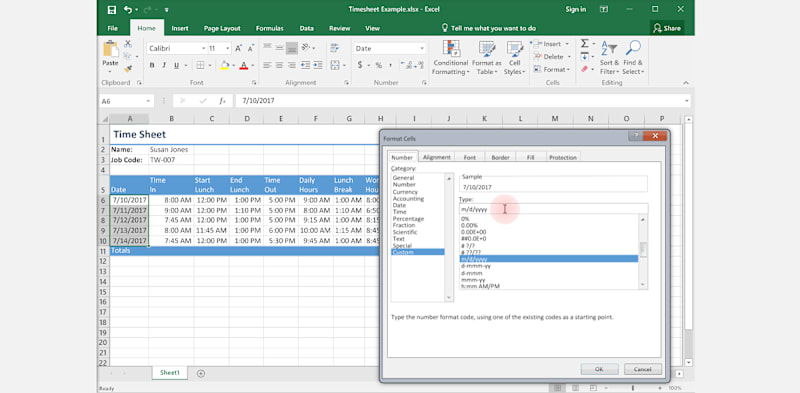This screenshot has width=800, height=393.
Task: Open the Conditional Formatting menu
Action: coord(451,58)
